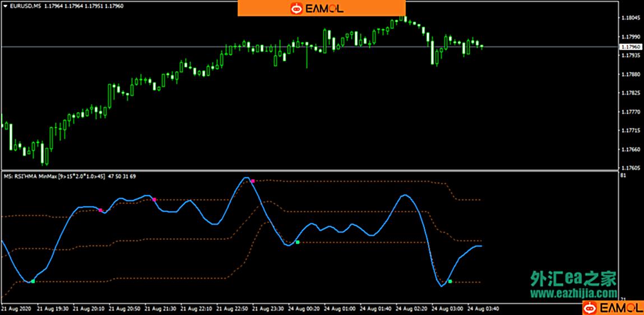Screen dimensions: 644x315
Task: Select the green signal marker above 21 Aug 2020
Action: 33,281
